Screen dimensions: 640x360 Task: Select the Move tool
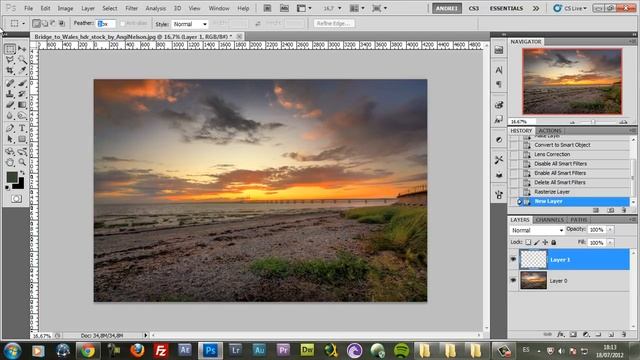click(x=22, y=49)
